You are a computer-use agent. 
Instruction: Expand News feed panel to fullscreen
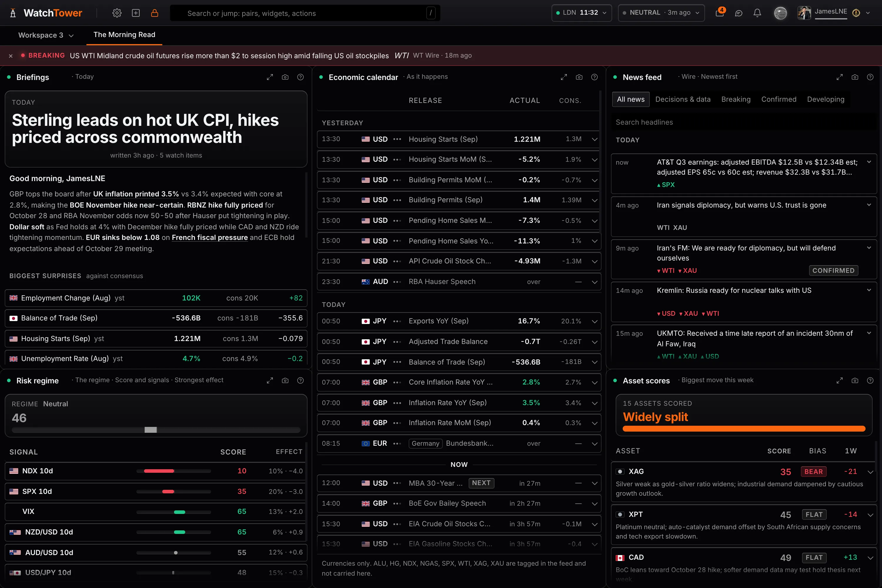tap(839, 77)
